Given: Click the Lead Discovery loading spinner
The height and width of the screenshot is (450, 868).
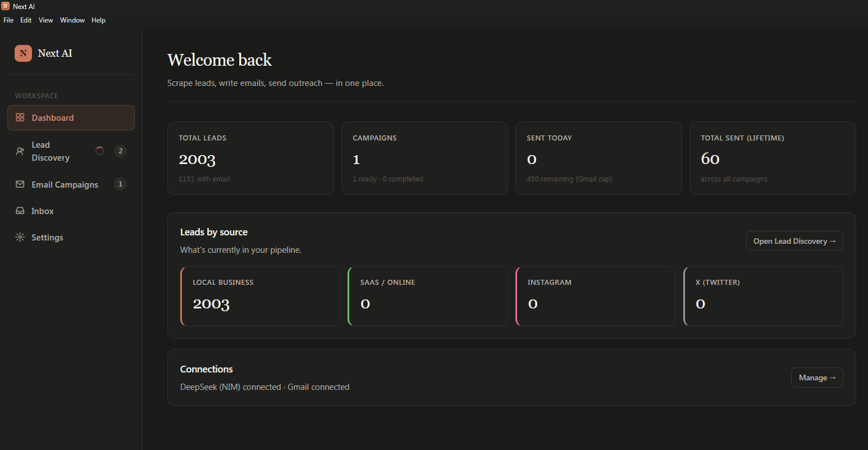Looking at the screenshot, I should coord(100,151).
